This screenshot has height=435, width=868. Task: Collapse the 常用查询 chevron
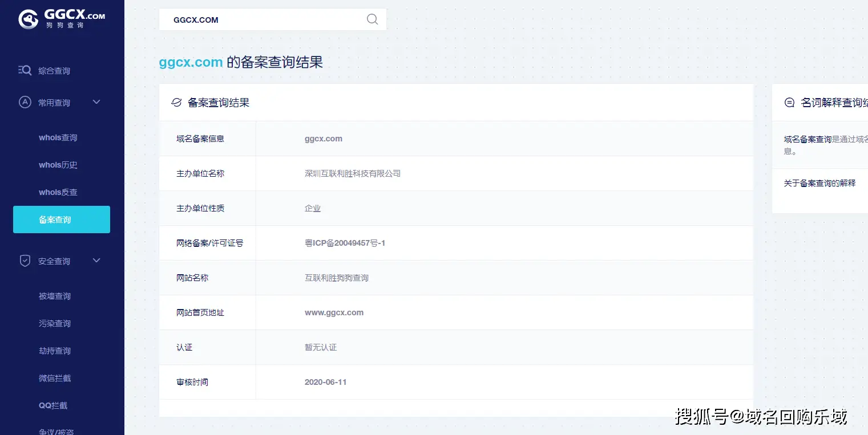click(96, 102)
